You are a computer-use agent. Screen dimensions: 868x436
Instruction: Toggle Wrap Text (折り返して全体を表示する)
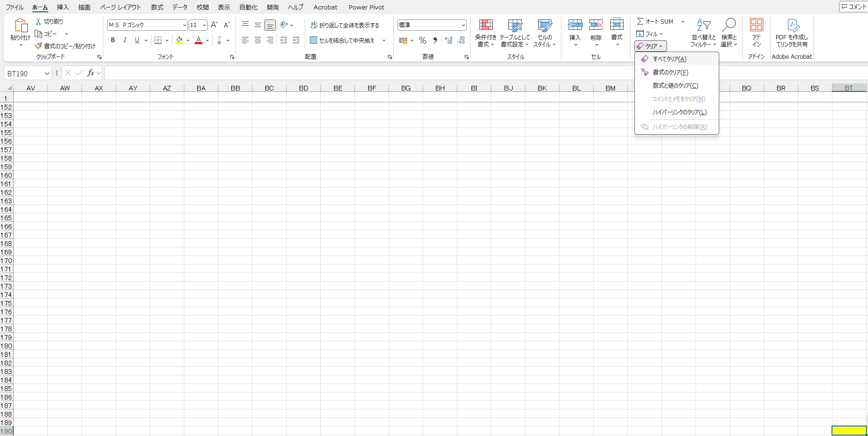point(345,25)
